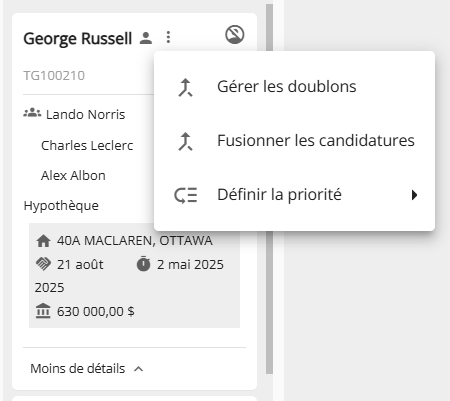
Task: Click the bank icon beside 630 000,00 $
Action: click(x=43, y=311)
